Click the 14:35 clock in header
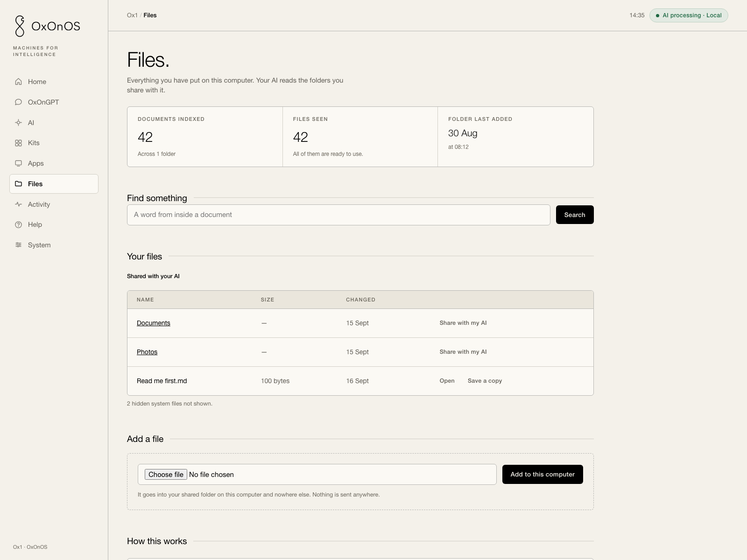The height and width of the screenshot is (560, 747). pyautogui.click(x=637, y=15)
